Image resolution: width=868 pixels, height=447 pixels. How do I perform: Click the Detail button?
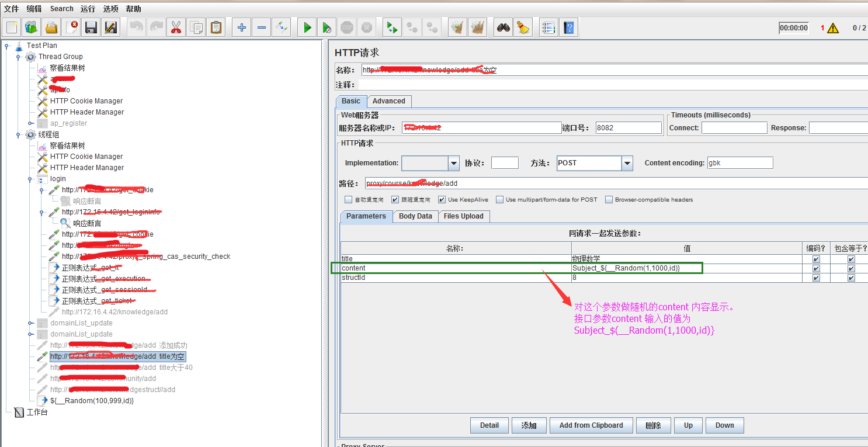click(489, 425)
